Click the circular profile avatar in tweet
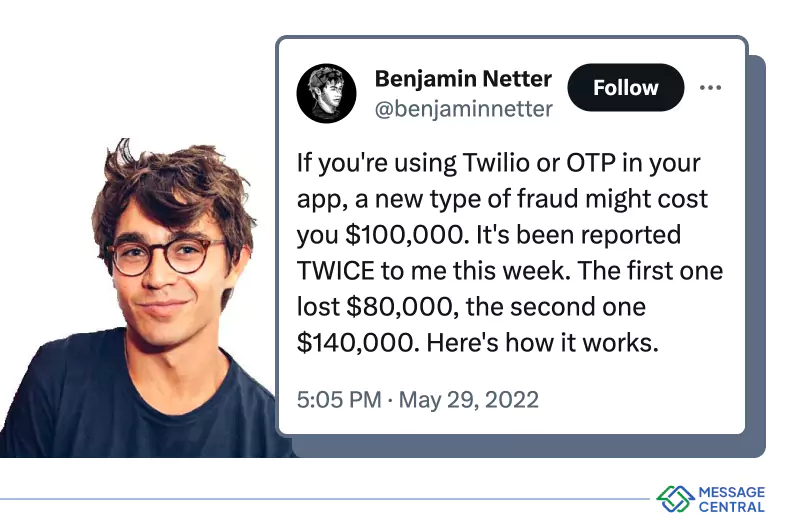The width and height of the screenshot is (792, 531). pyautogui.click(x=326, y=93)
